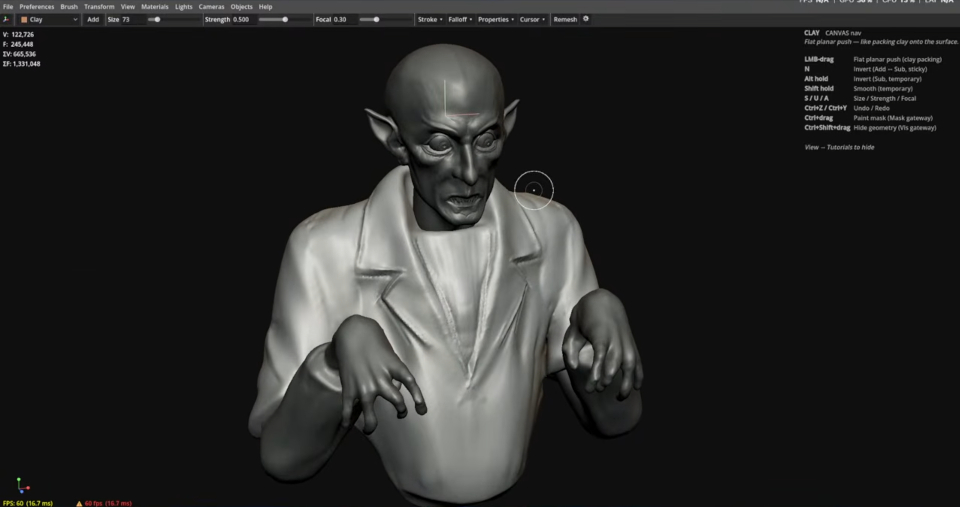The image size is (960, 507).
Task: Open the Transform menu
Action: point(99,7)
